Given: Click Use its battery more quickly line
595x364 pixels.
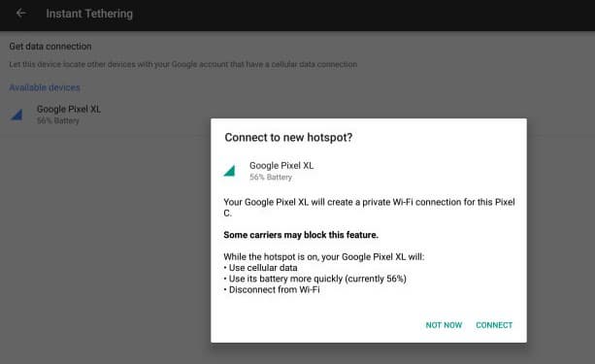Looking at the screenshot, I should tap(314, 279).
